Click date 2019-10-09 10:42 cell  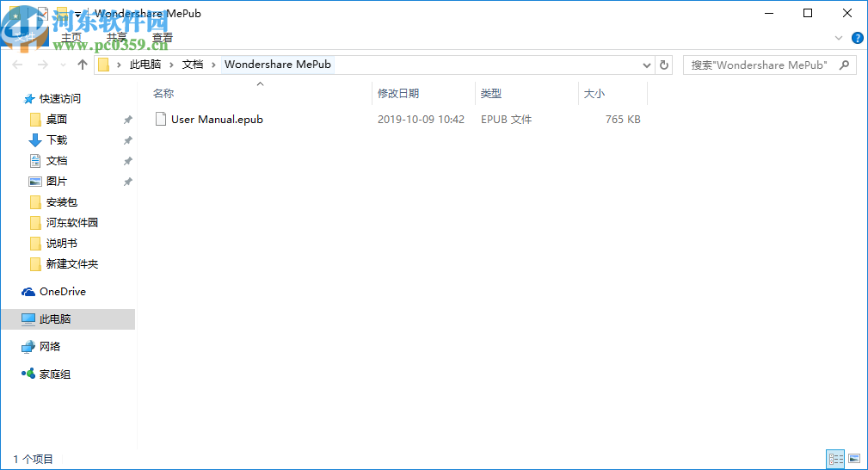pos(421,119)
